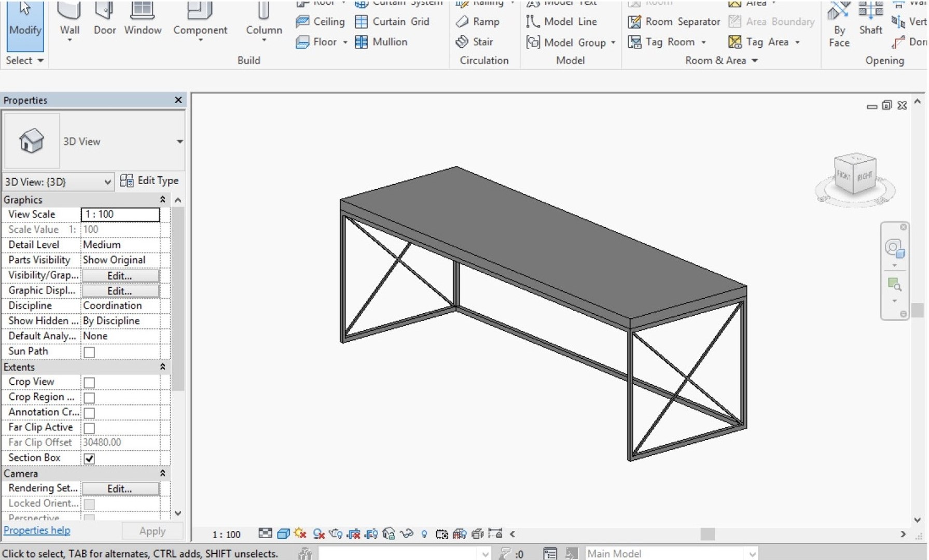Select the Model Line tool

click(561, 22)
